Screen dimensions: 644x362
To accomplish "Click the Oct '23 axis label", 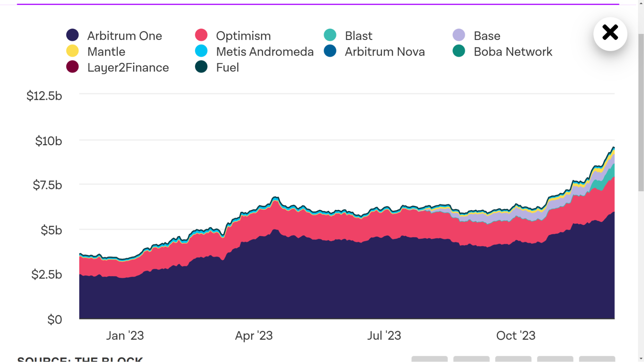I will (515, 336).
